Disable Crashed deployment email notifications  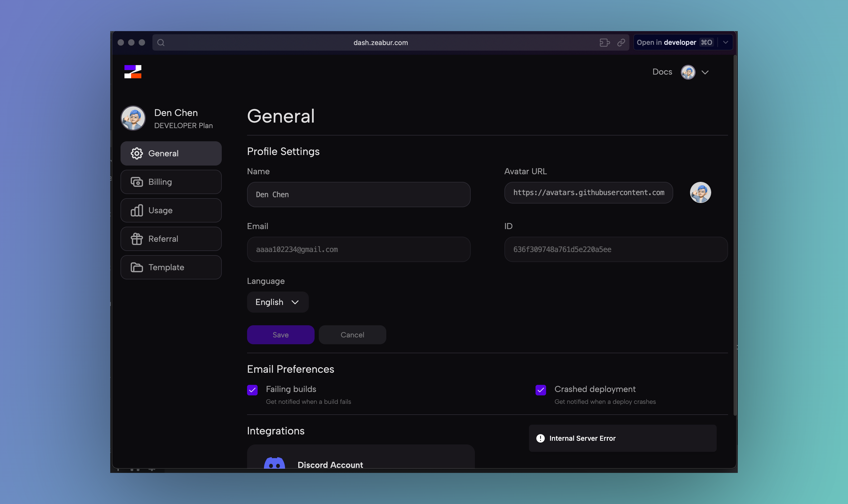(541, 390)
